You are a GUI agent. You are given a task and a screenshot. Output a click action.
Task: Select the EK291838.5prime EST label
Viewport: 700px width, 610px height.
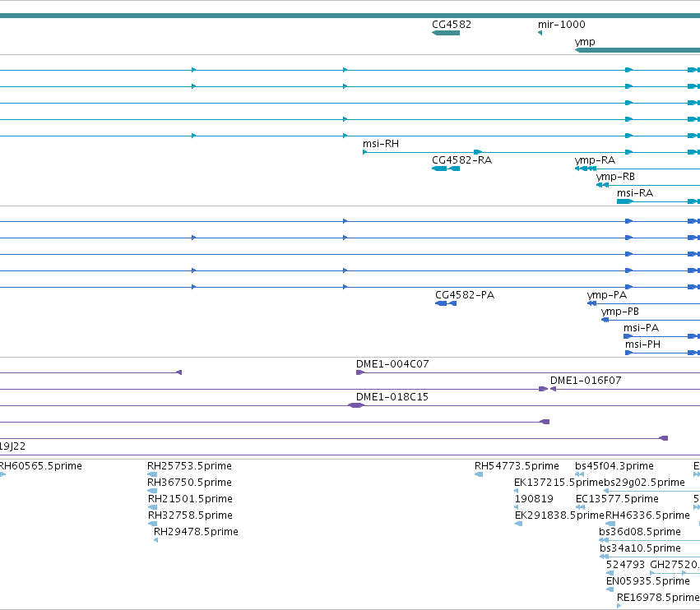coord(560,515)
